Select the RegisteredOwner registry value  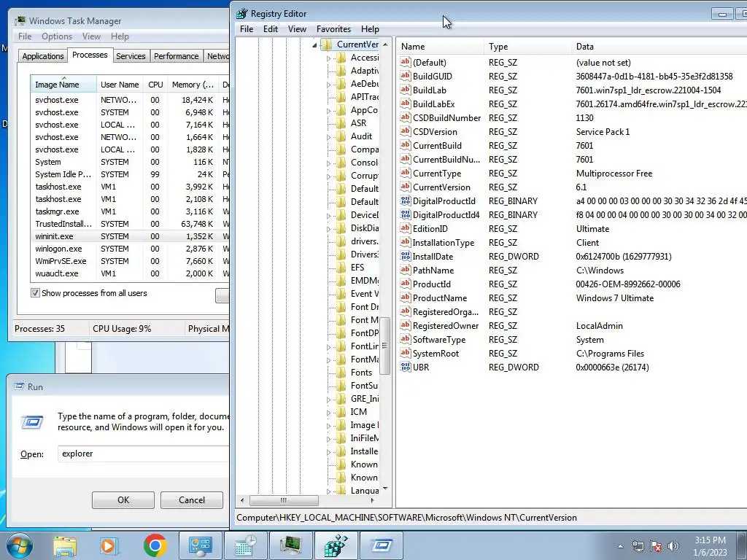click(446, 326)
